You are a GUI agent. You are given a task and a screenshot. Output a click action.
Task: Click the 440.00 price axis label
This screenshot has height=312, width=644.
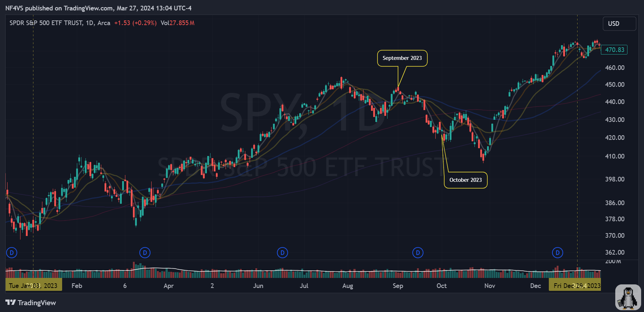point(615,102)
